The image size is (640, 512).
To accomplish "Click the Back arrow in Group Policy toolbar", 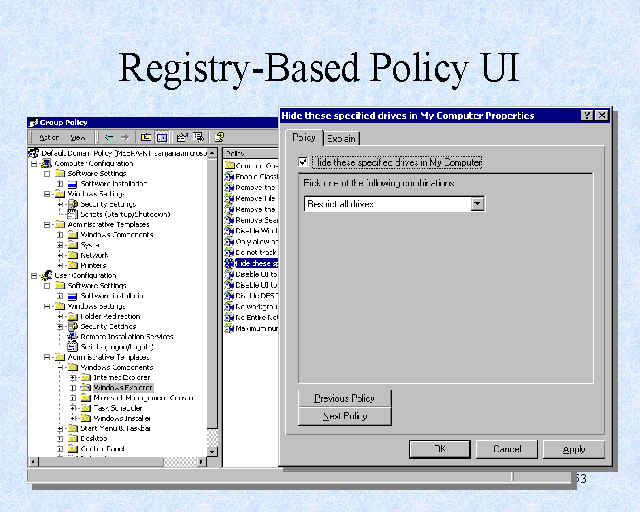I will tap(108, 137).
